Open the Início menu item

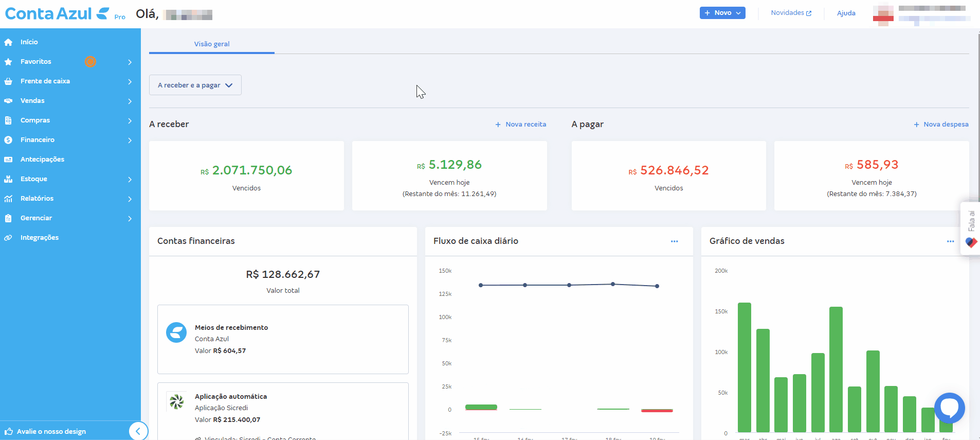tap(70, 42)
